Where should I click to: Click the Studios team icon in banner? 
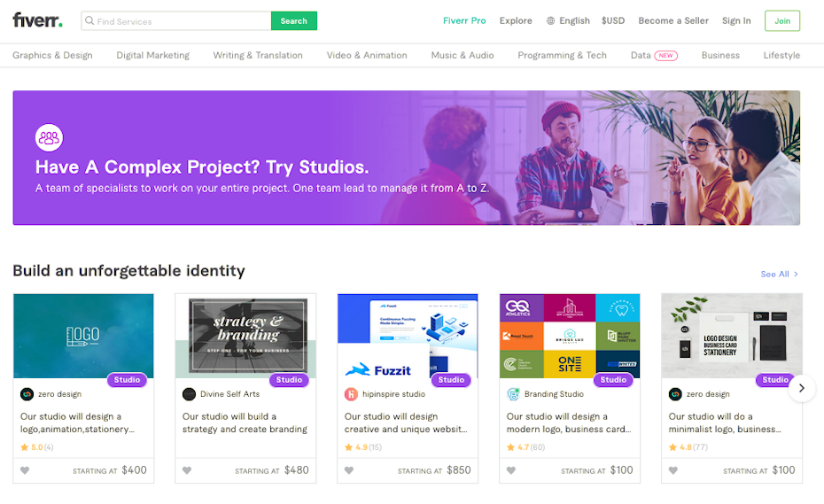(x=49, y=137)
